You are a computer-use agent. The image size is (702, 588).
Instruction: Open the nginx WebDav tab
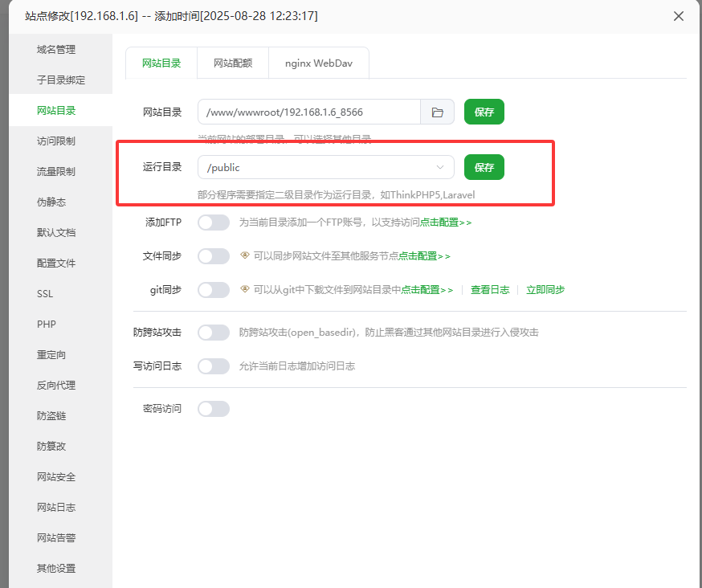coord(319,63)
